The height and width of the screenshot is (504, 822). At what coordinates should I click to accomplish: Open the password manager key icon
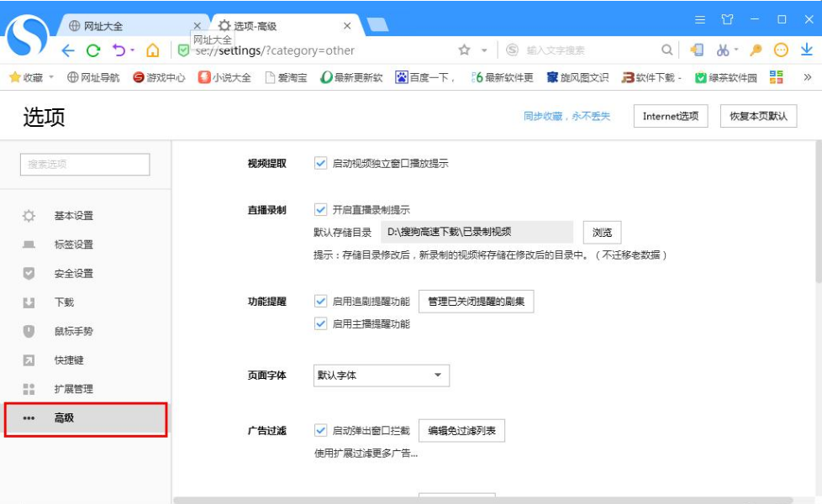coord(755,50)
